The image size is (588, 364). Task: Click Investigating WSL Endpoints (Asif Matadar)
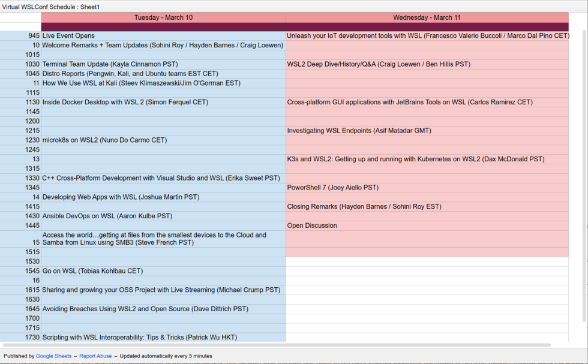(427, 131)
